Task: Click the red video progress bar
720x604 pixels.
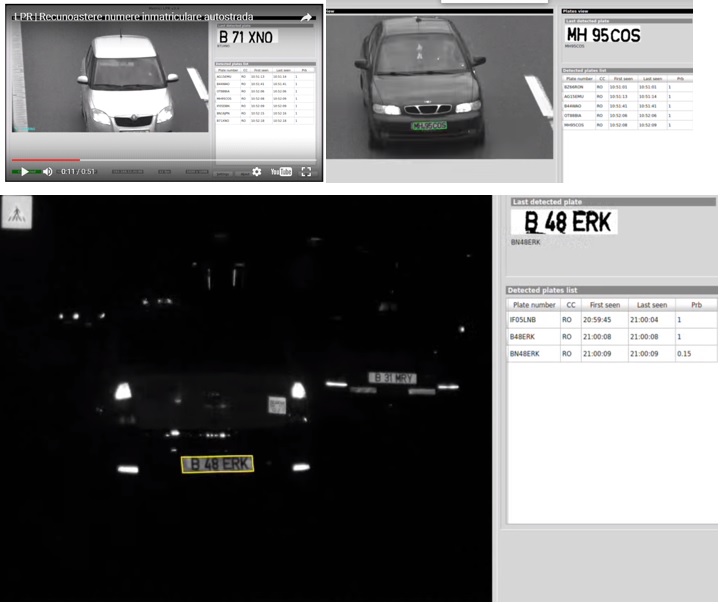Action: (x=45, y=160)
